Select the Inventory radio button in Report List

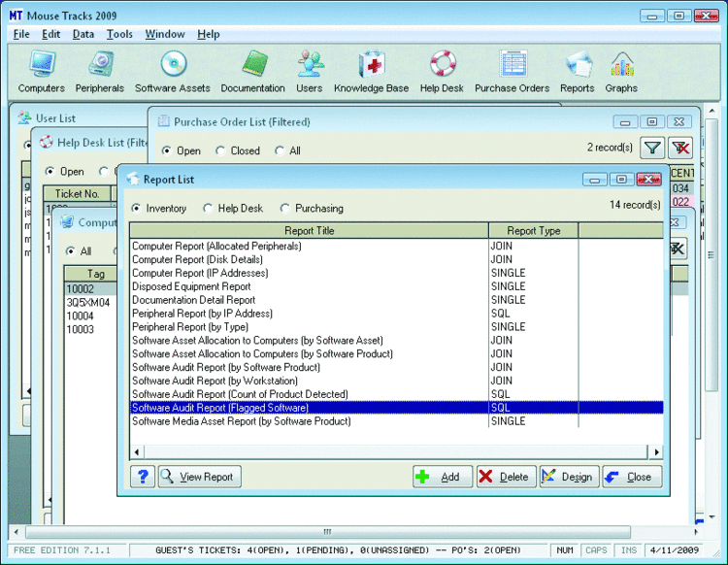coord(136,208)
